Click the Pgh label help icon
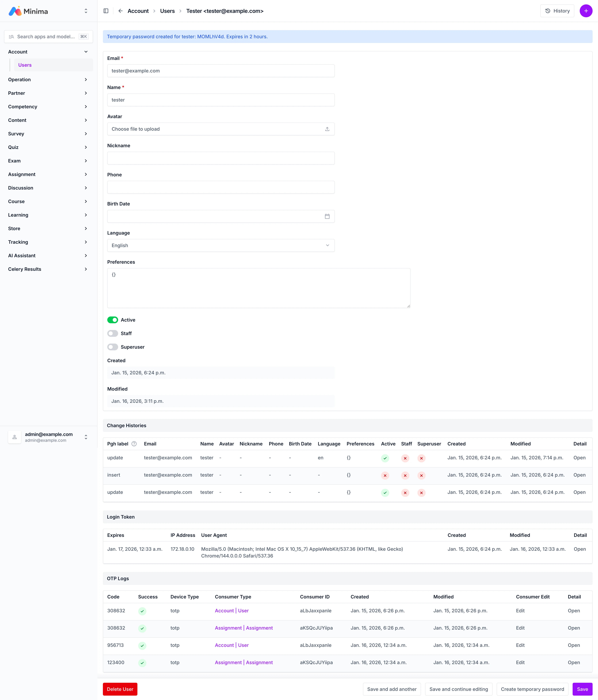Image resolution: width=598 pixels, height=700 pixels. click(x=134, y=444)
